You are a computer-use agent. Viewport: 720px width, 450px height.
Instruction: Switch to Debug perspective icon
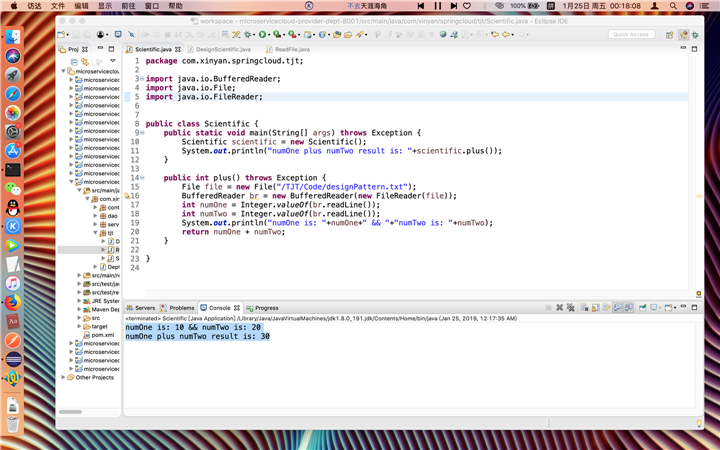point(695,35)
